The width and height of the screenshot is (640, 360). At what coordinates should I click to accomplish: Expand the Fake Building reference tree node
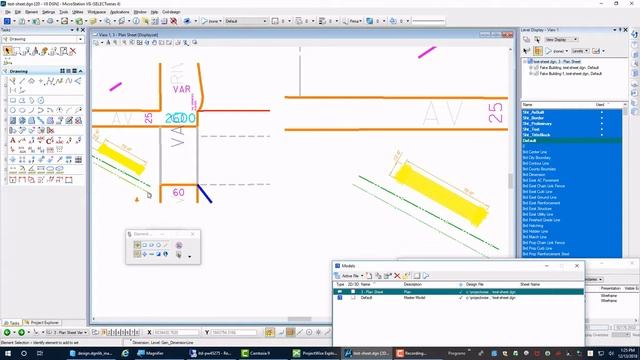531,68
